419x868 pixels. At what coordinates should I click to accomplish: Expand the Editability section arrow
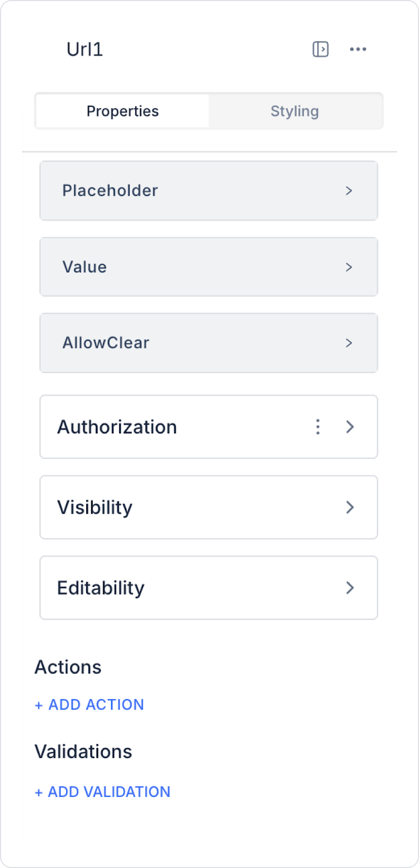click(x=350, y=588)
